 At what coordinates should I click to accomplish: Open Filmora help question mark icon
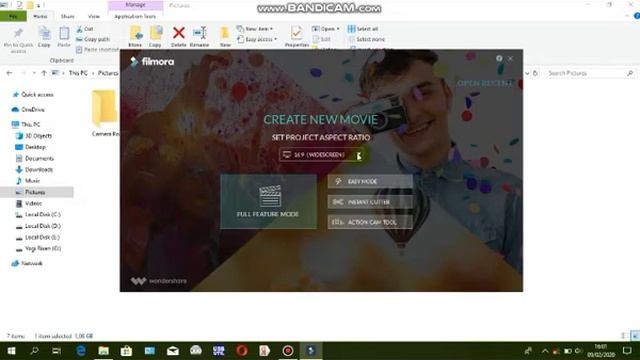(x=499, y=58)
